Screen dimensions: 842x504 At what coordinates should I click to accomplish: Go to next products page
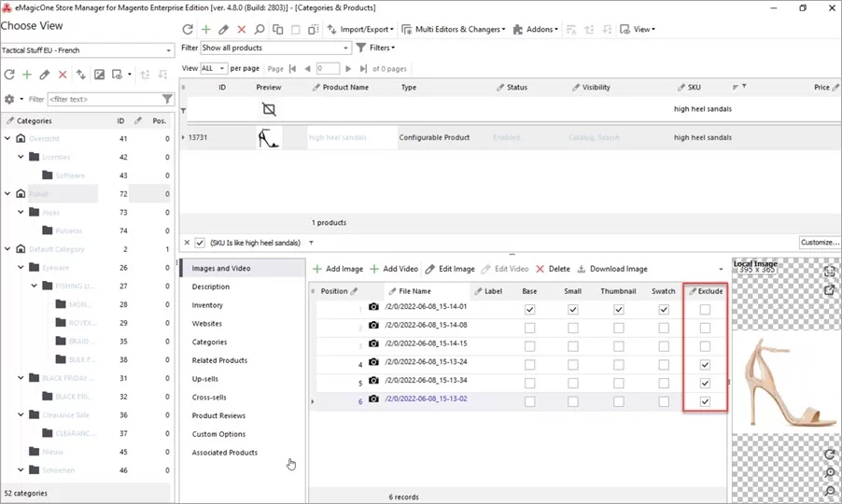pos(348,69)
